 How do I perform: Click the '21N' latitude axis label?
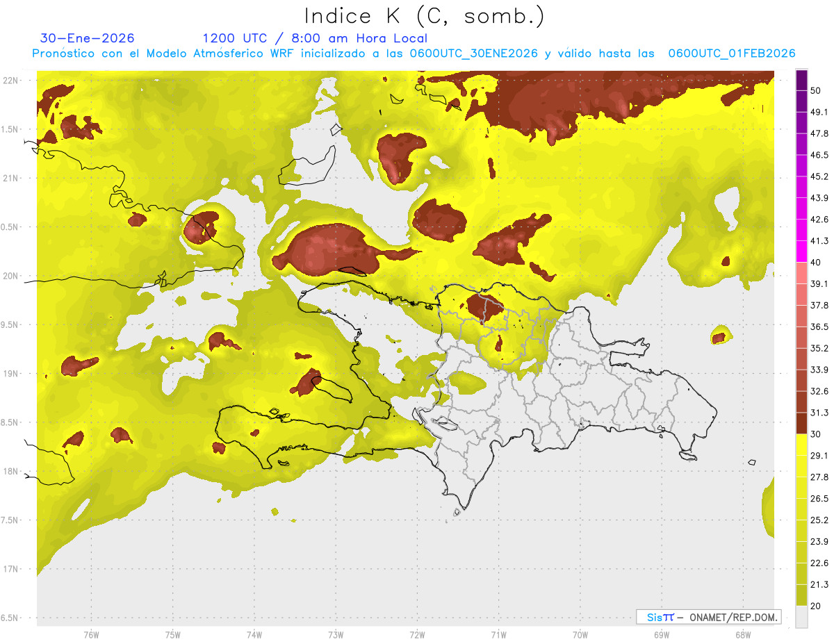pyautogui.click(x=10, y=179)
